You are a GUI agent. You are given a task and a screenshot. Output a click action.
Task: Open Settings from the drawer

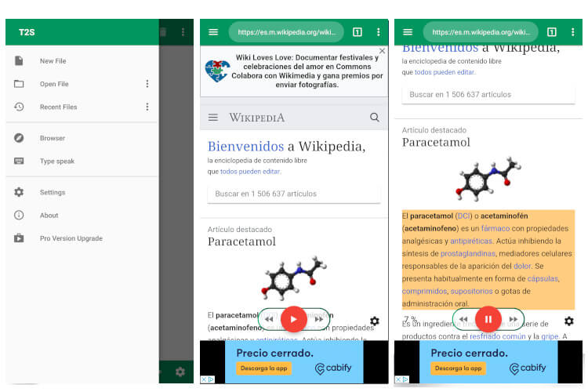[x=82, y=192]
